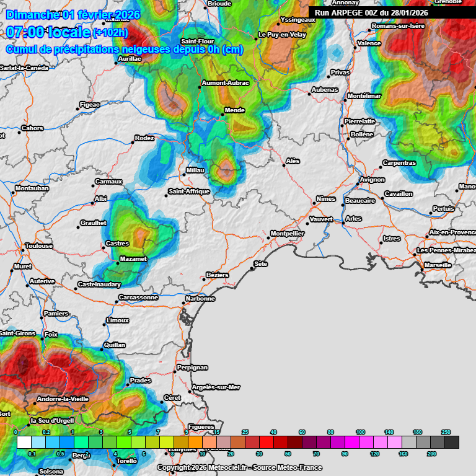The width and height of the screenshot is (476, 476).
Task: Select the Marseille city marker dot
Action: point(423,266)
